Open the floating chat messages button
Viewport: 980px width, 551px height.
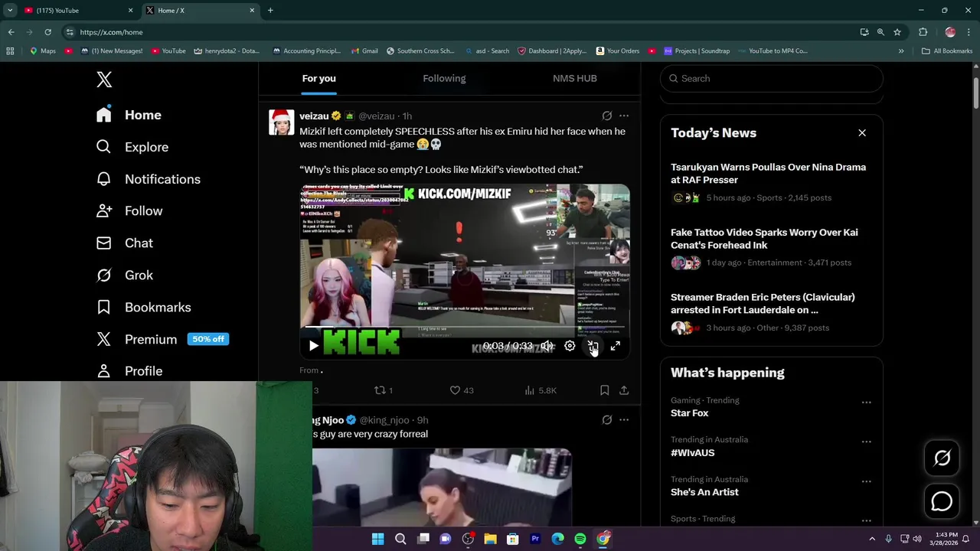coord(942,501)
